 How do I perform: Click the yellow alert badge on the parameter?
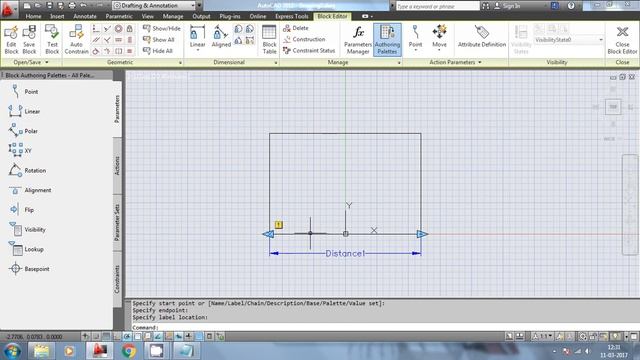click(278, 224)
